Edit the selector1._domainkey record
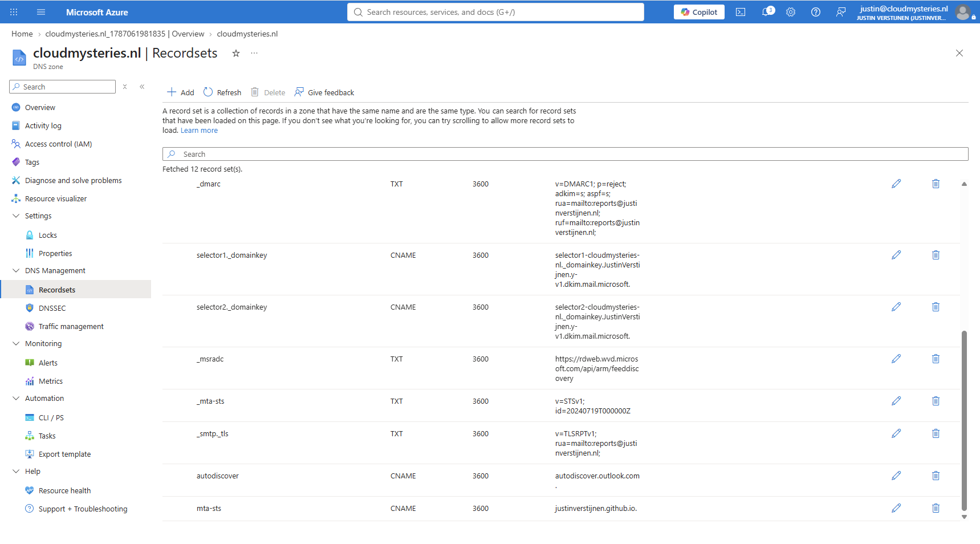 coord(896,255)
